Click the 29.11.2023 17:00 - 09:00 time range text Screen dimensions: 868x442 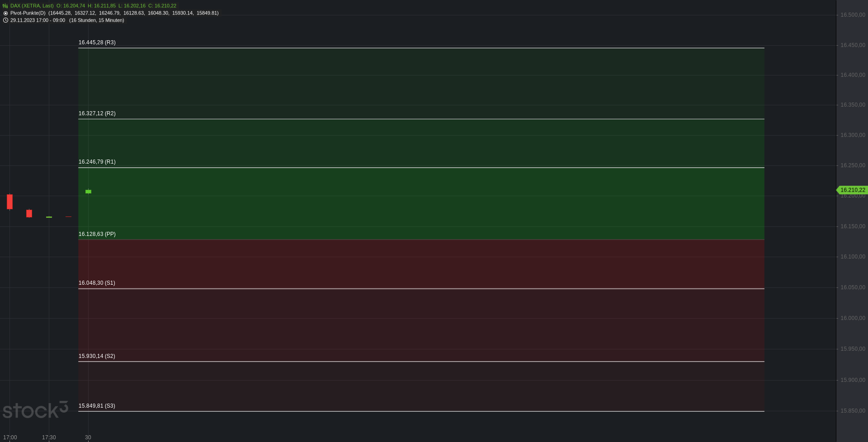[x=38, y=20]
